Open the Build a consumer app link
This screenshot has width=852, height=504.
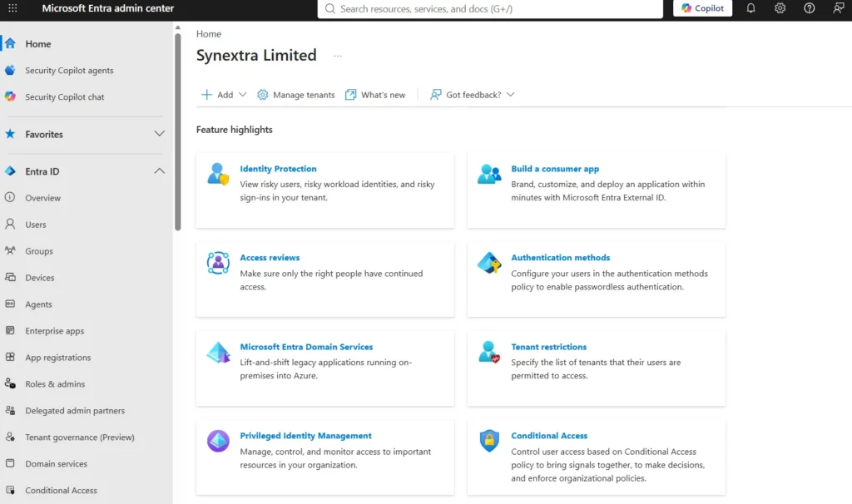(555, 169)
